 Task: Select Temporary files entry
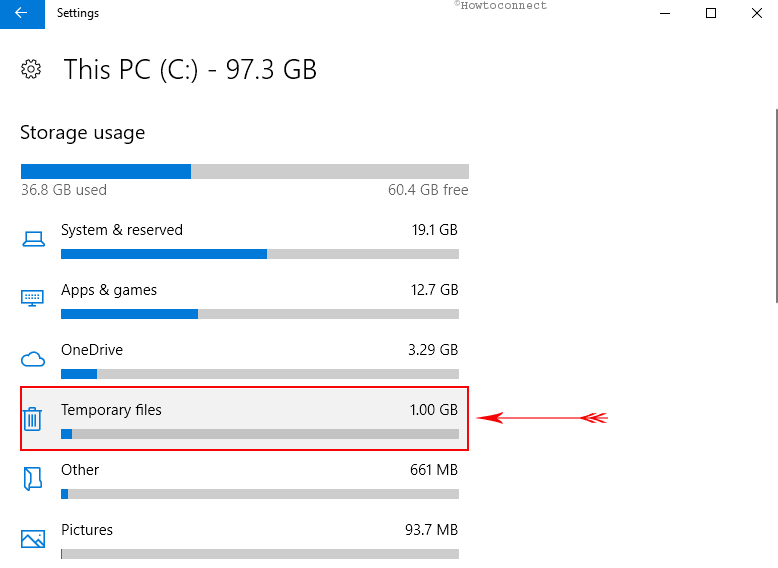tap(245, 419)
